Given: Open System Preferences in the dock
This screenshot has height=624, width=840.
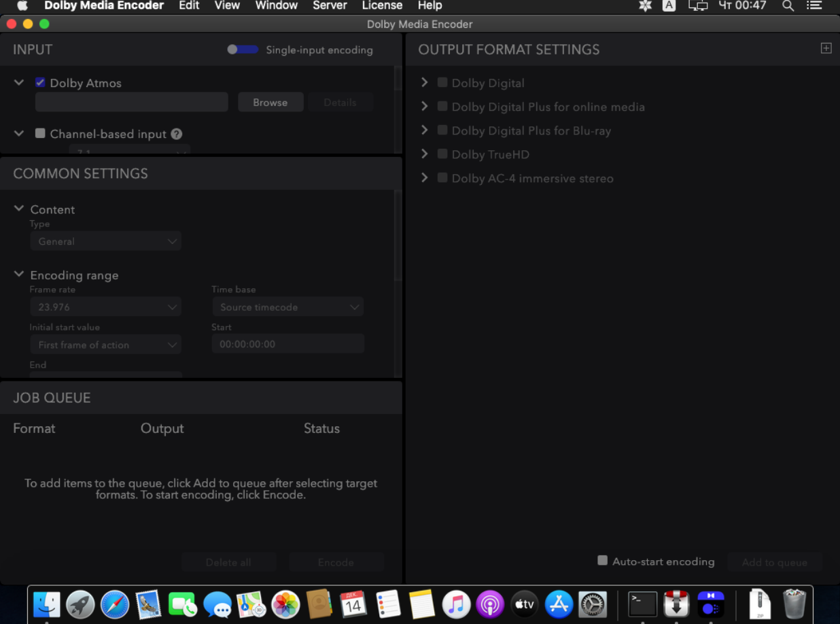Looking at the screenshot, I should (592, 604).
